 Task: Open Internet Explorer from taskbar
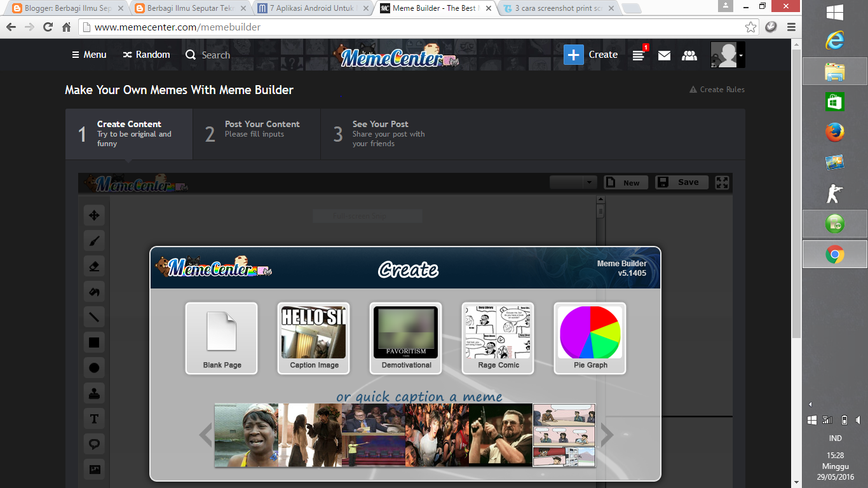pyautogui.click(x=835, y=40)
